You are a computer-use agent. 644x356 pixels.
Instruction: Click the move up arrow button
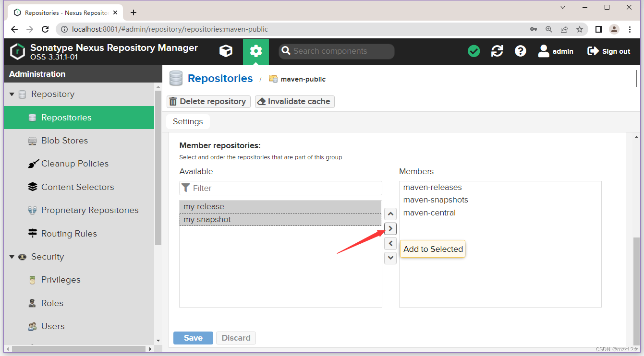[390, 214]
